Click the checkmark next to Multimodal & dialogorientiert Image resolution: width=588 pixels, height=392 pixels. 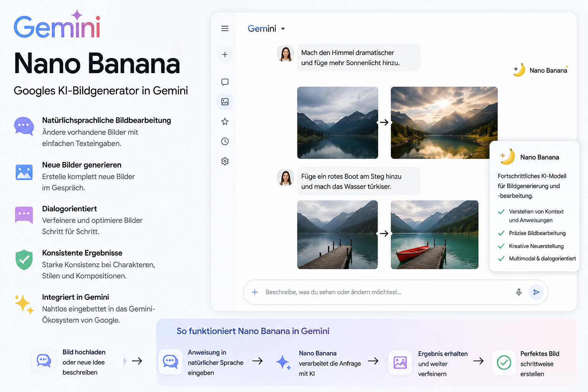click(501, 259)
